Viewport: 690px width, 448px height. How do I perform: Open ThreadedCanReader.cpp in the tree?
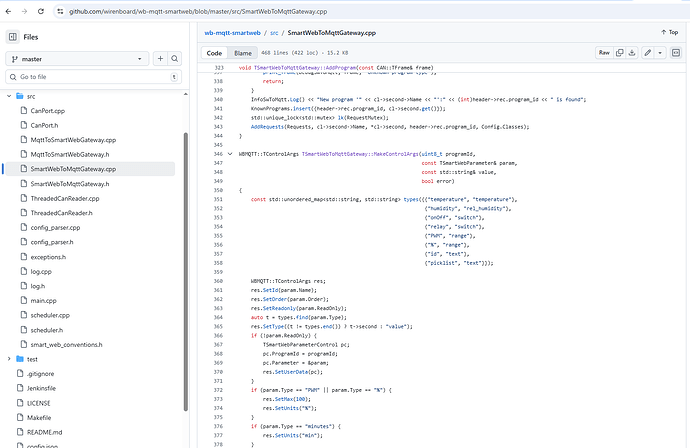(65, 198)
